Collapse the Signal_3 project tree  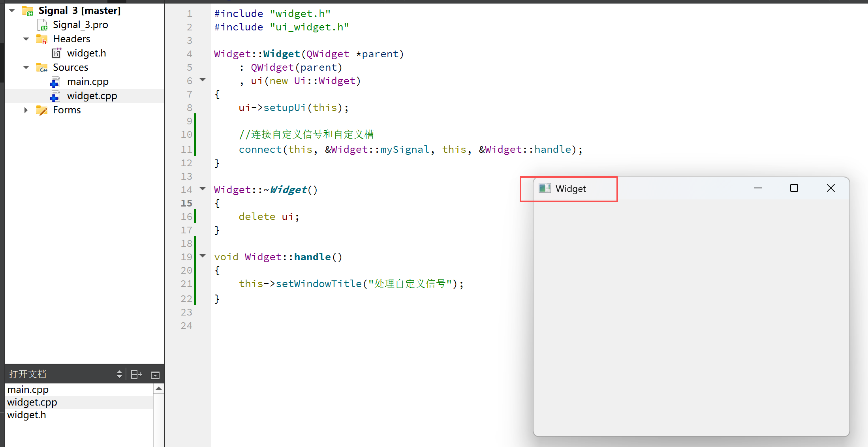12,11
